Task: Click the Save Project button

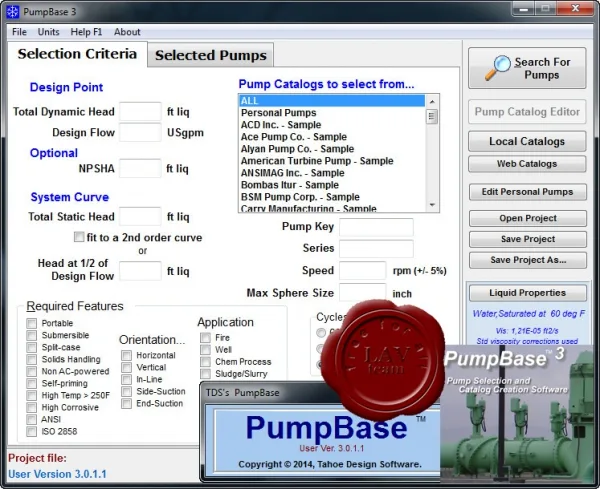Action: [x=528, y=239]
